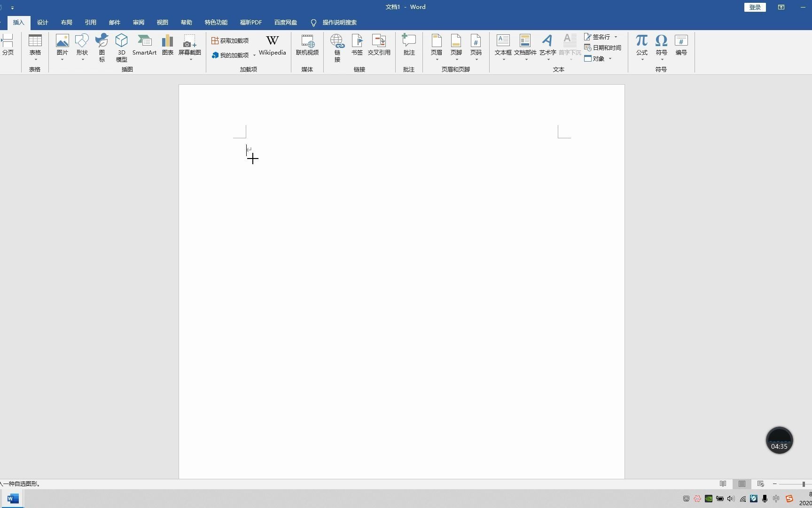This screenshot has width=812, height=508.
Task: Expand the 页码 dropdown arrow
Action: click(x=476, y=60)
